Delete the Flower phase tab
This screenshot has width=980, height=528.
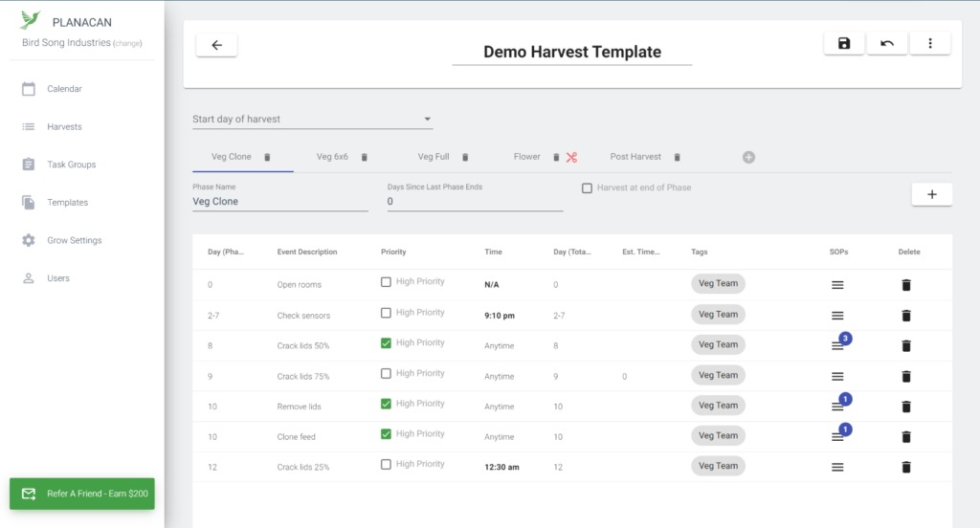tap(556, 158)
